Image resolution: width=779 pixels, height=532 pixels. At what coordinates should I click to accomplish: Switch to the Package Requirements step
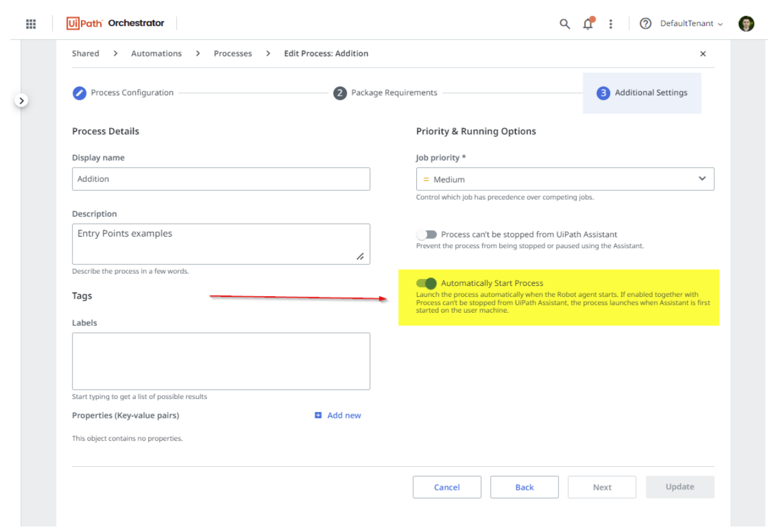385,93
